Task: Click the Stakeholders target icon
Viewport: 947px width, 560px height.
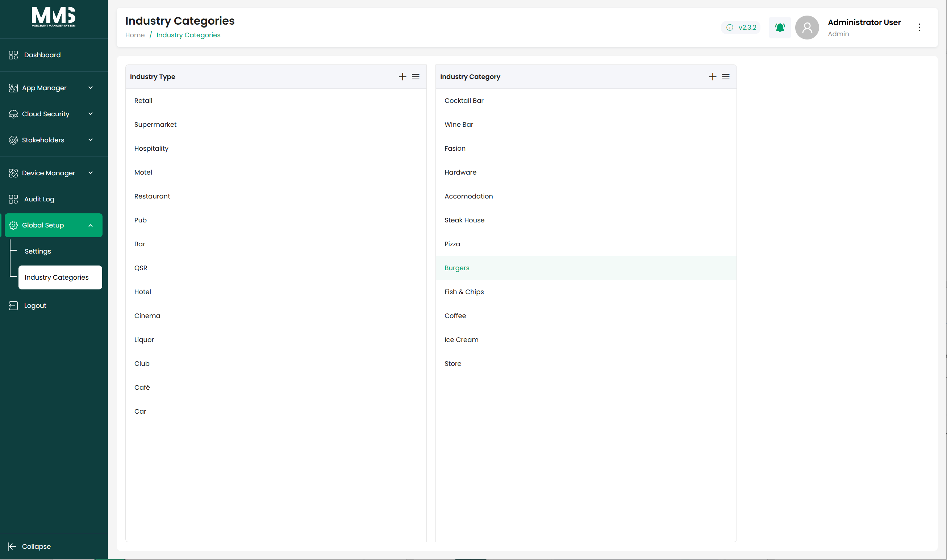Action: pyautogui.click(x=13, y=140)
